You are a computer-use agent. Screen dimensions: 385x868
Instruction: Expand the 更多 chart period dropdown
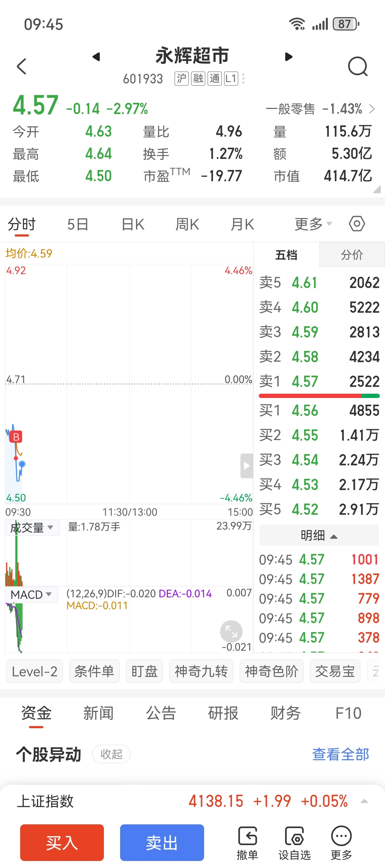313,224
